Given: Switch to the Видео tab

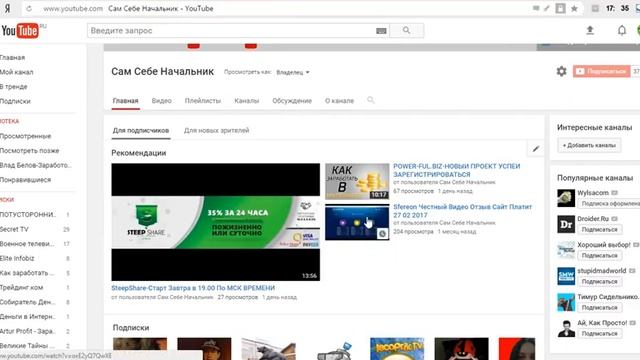Looking at the screenshot, I should (162, 101).
